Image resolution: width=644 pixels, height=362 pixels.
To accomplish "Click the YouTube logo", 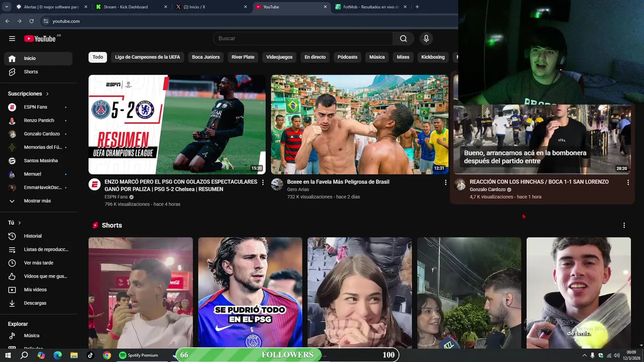I will (x=40, y=39).
